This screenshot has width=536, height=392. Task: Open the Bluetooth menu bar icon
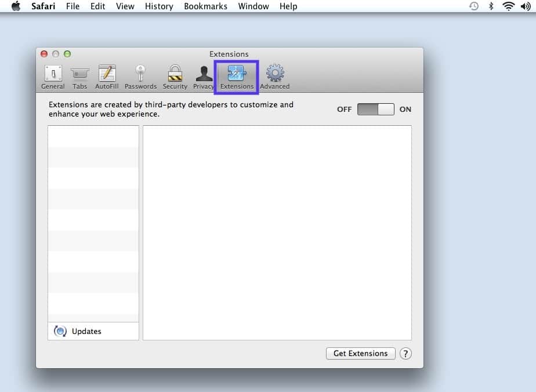point(491,6)
